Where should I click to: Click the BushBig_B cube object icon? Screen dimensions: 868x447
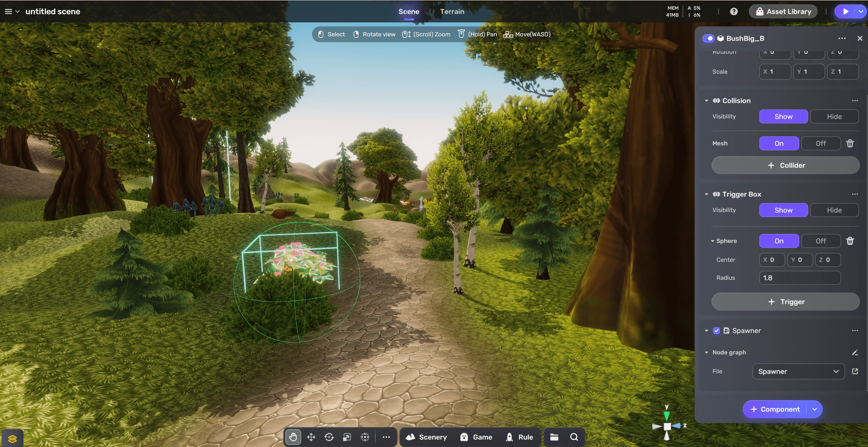tap(721, 38)
